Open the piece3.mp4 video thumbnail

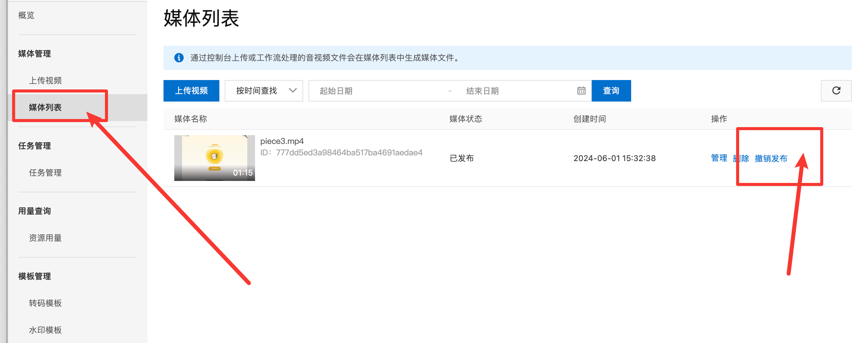coord(214,158)
